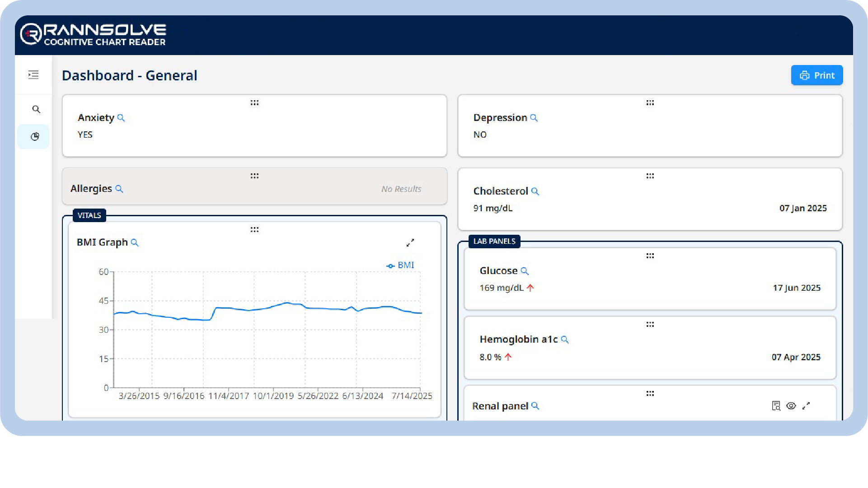The height and width of the screenshot is (488, 868).
Task: Click the sidebar menu collapse icon
Action: tap(33, 75)
